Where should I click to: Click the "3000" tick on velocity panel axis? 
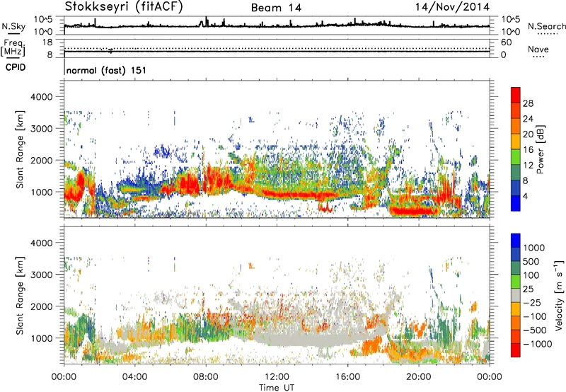click(41, 275)
